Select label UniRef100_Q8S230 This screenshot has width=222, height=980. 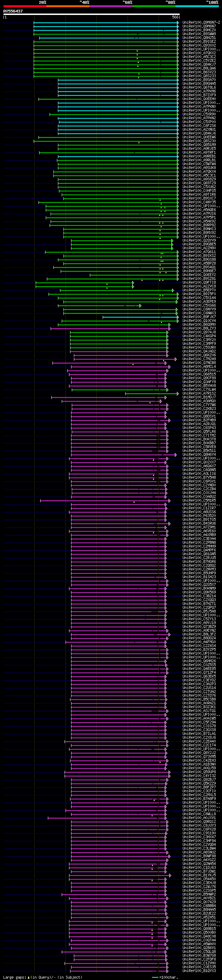tap(199, 141)
